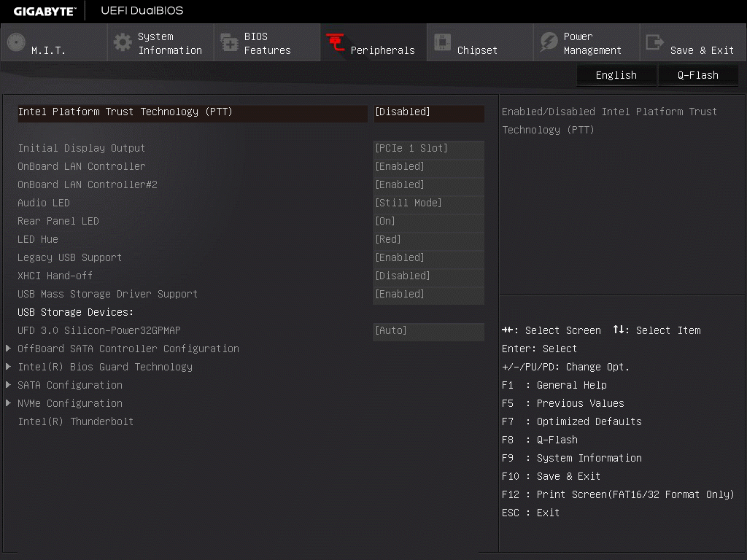Select the Peripherals tab label
This screenshot has width=747, height=560.
coord(382,50)
